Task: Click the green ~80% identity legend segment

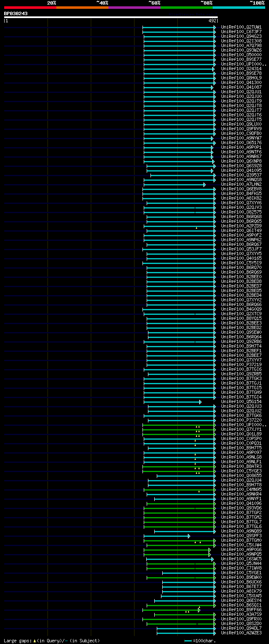Action: (187, 8)
